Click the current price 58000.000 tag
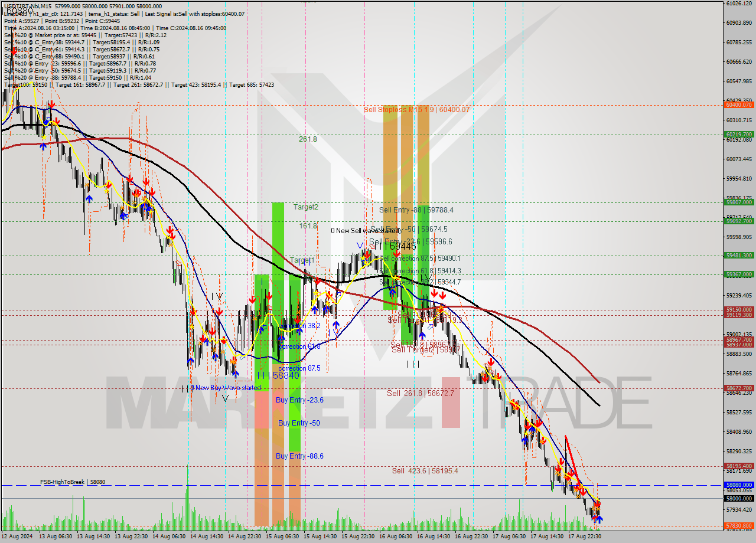Image resolution: width=756 pixels, height=543 pixels. click(x=738, y=498)
